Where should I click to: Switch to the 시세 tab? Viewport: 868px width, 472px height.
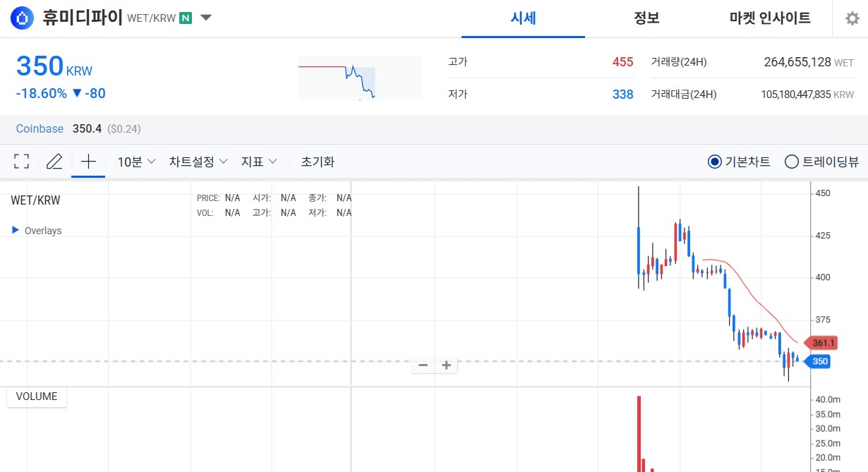click(x=524, y=18)
